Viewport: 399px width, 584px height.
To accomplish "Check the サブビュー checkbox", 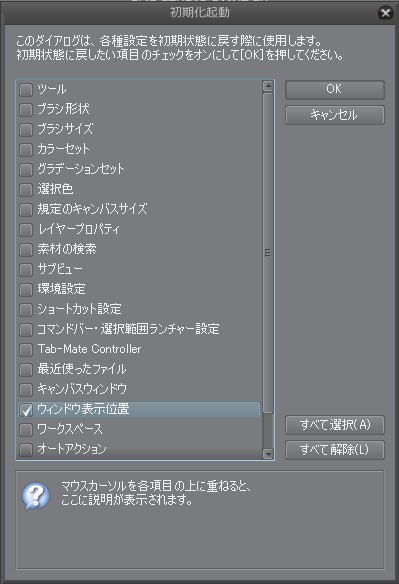I will click(x=26, y=270).
